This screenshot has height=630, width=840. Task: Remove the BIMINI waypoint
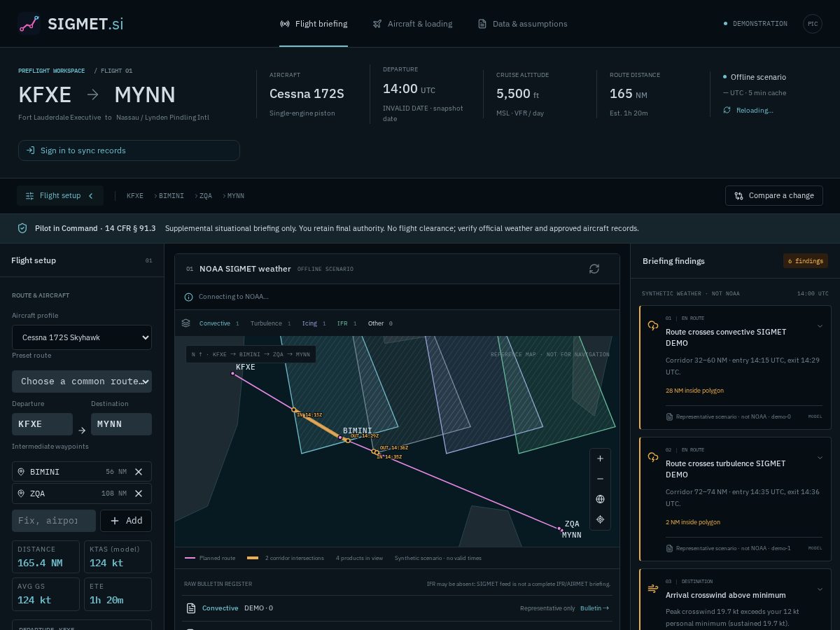139,472
